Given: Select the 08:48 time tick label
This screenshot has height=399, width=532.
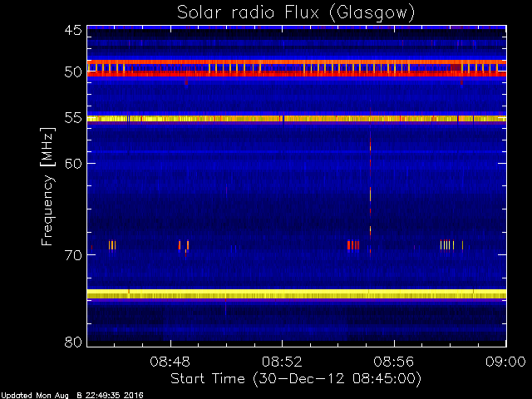Looking at the screenshot, I should 170,362.
